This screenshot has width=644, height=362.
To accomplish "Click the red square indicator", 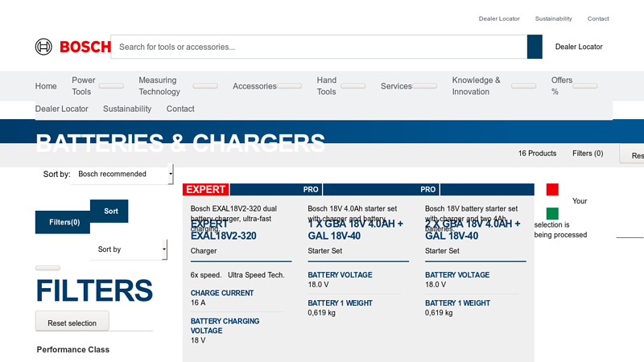I will 552,190.
